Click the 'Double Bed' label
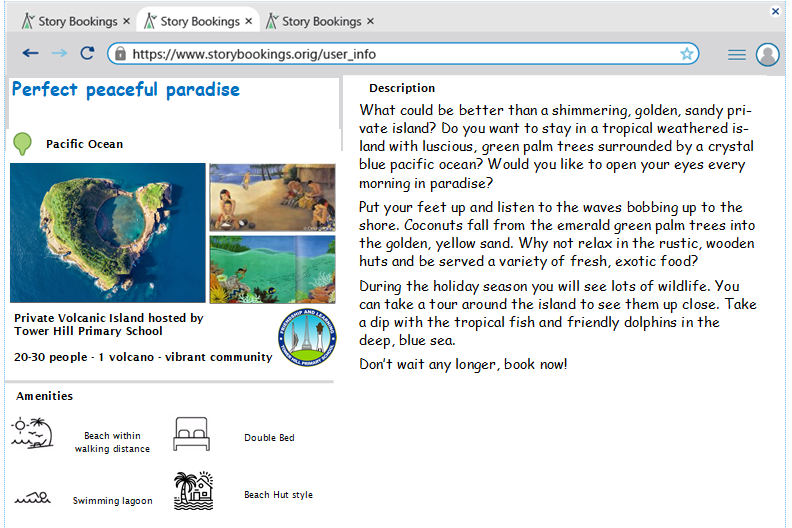This screenshot has width=792, height=528. point(269,438)
